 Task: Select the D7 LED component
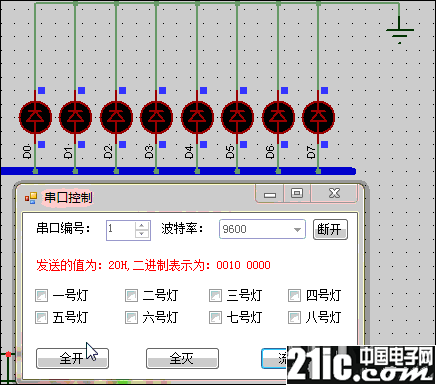pos(318,117)
